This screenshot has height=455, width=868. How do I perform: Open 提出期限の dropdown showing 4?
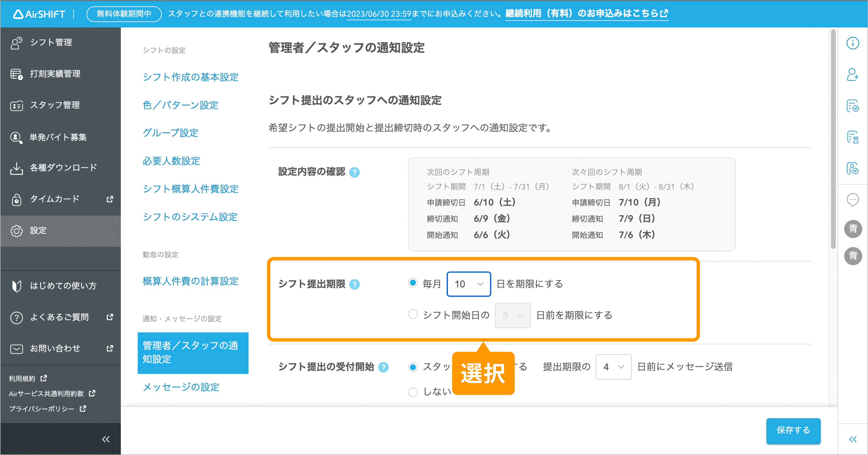click(x=613, y=367)
